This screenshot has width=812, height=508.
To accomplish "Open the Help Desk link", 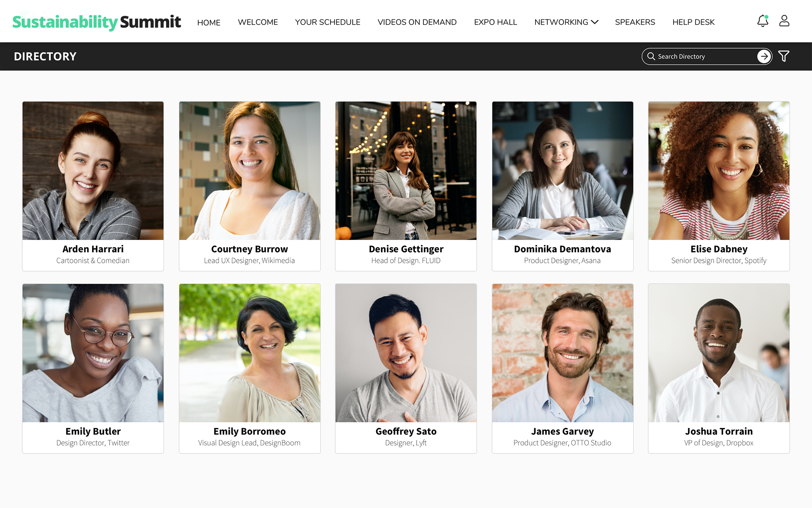I will click(693, 22).
